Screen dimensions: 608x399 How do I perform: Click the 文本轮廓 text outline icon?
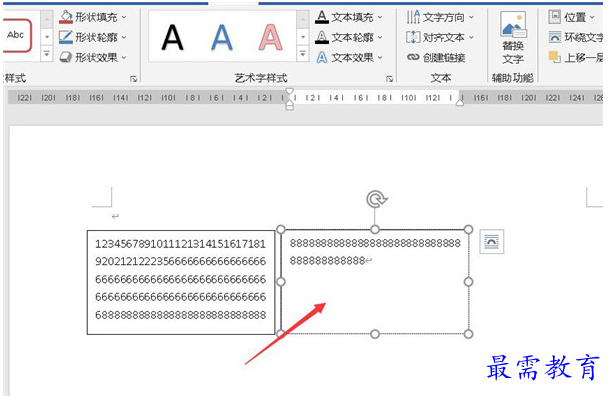321,37
